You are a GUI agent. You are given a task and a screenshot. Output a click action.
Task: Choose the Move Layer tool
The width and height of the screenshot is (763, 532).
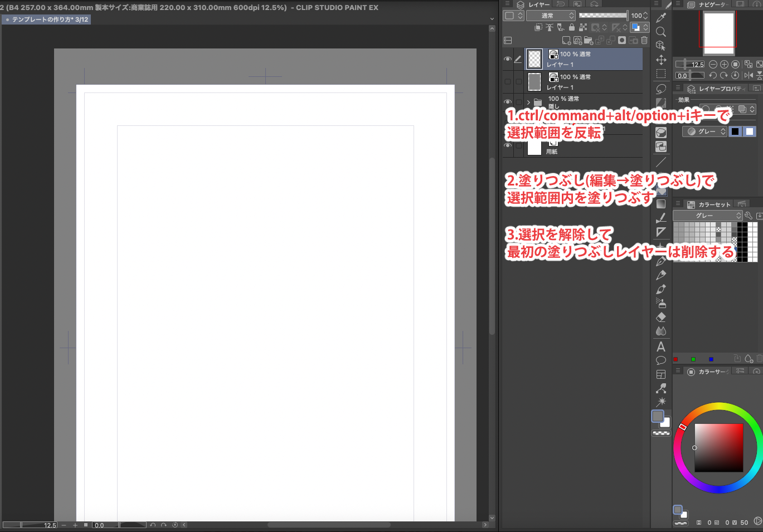[661, 60]
